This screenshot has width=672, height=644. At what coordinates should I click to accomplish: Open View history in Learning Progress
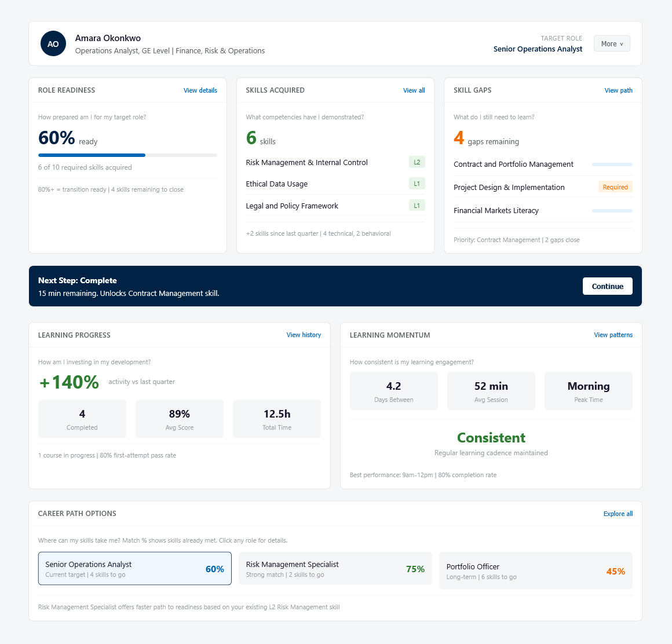304,335
